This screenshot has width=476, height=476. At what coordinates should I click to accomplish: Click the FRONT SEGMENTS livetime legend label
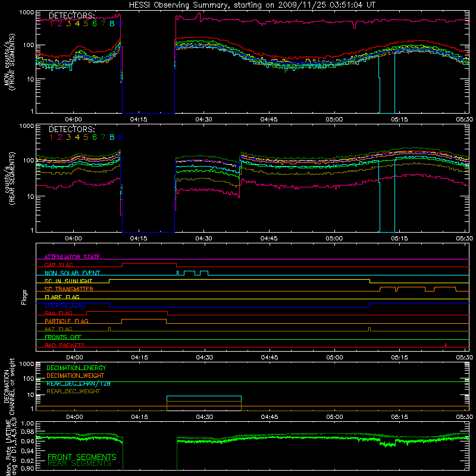(x=82, y=457)
